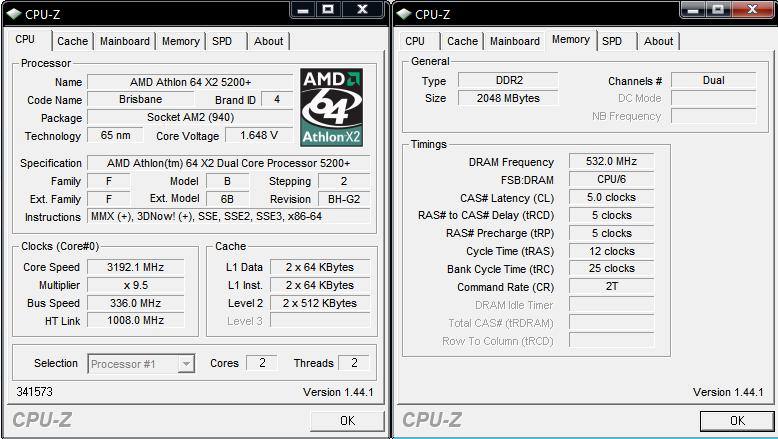Open the Mainboard tab in left CPU-Z window
This screenshot has height=439, width=778.
click(125, 41)
